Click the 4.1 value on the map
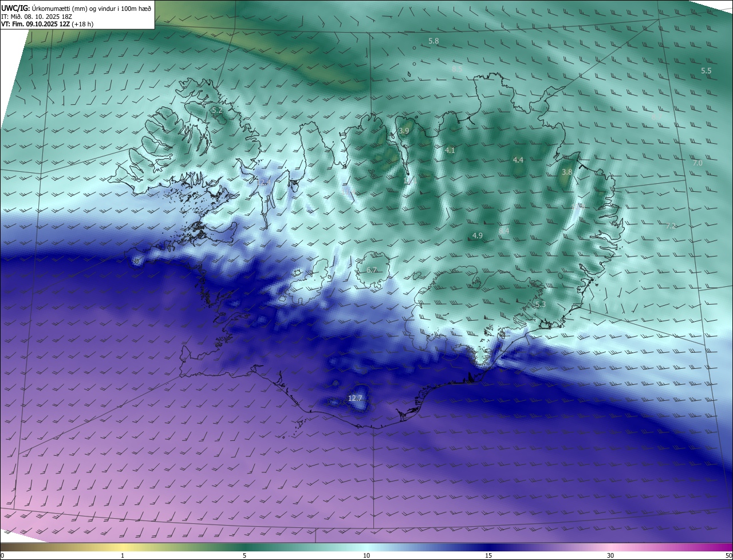The image size is (733, 560). [450, 151]
